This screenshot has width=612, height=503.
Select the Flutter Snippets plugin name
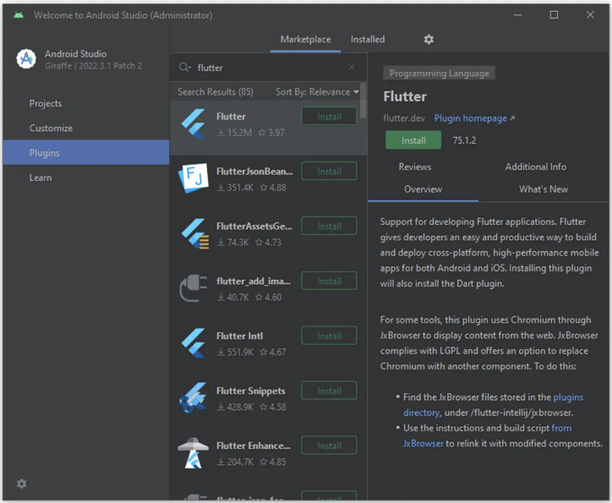251,391
